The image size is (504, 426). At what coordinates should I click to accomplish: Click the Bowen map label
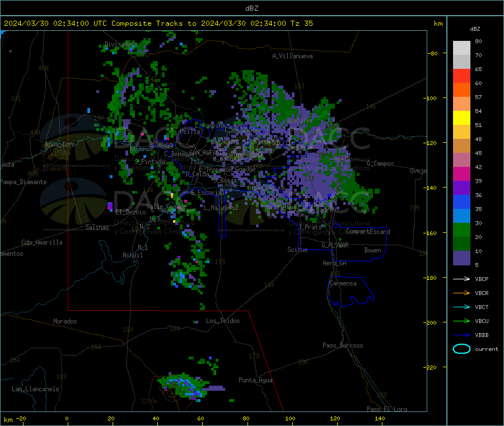click(x=372, y=250)
